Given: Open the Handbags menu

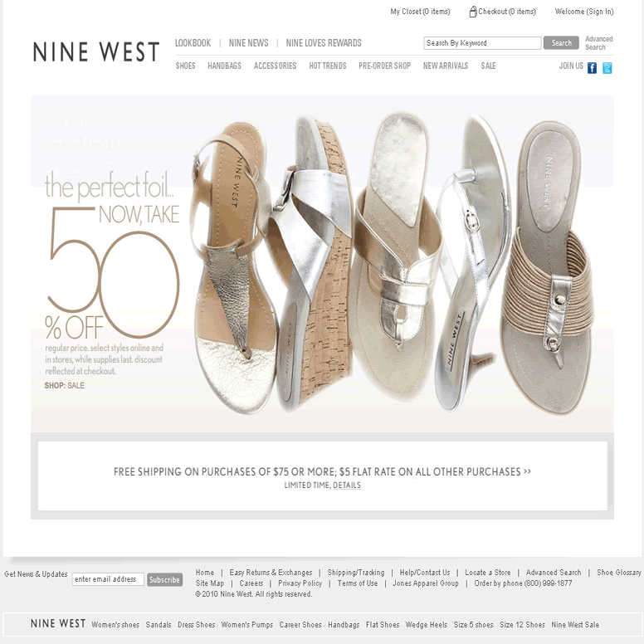Looking at the screenshot, I should 224,66.
